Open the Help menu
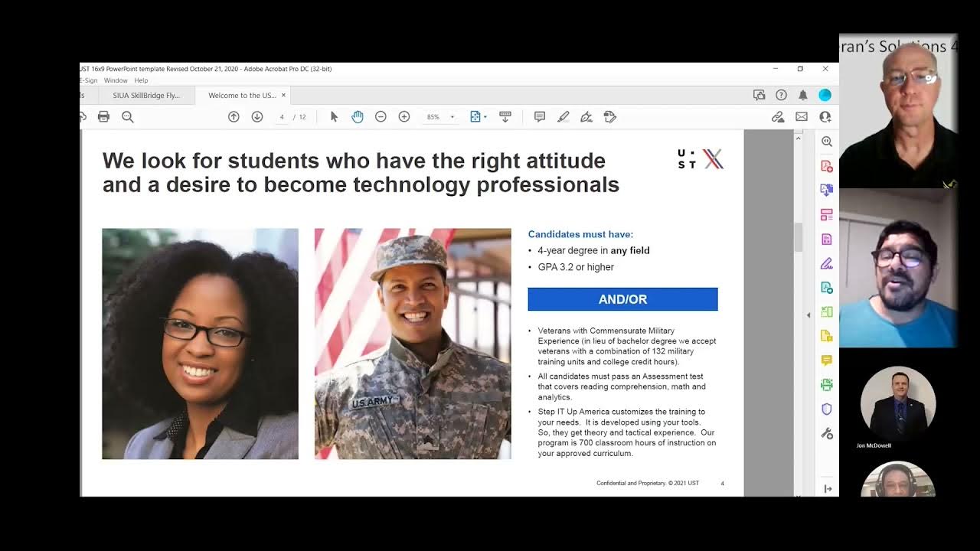The height and width of the screenshot is (551, 980). (141, 80)
